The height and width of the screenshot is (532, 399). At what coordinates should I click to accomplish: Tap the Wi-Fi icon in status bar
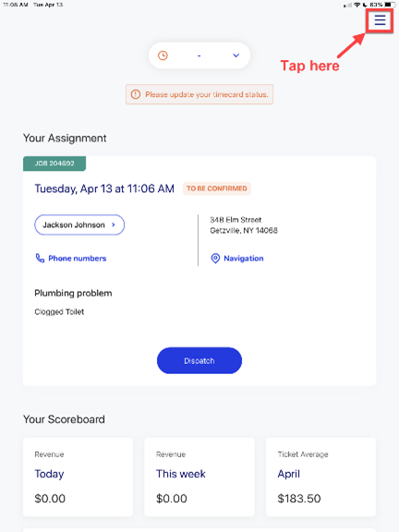click(357, 5)
